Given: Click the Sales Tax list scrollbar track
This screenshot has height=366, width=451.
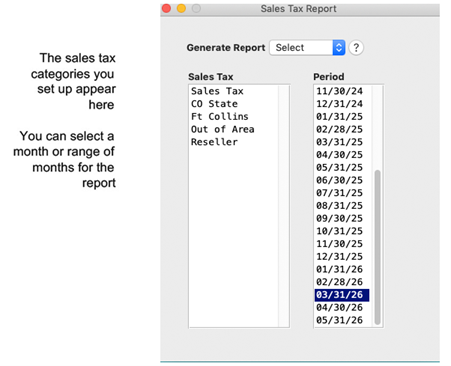Looking at the screenshot, I should click(284, 206).
